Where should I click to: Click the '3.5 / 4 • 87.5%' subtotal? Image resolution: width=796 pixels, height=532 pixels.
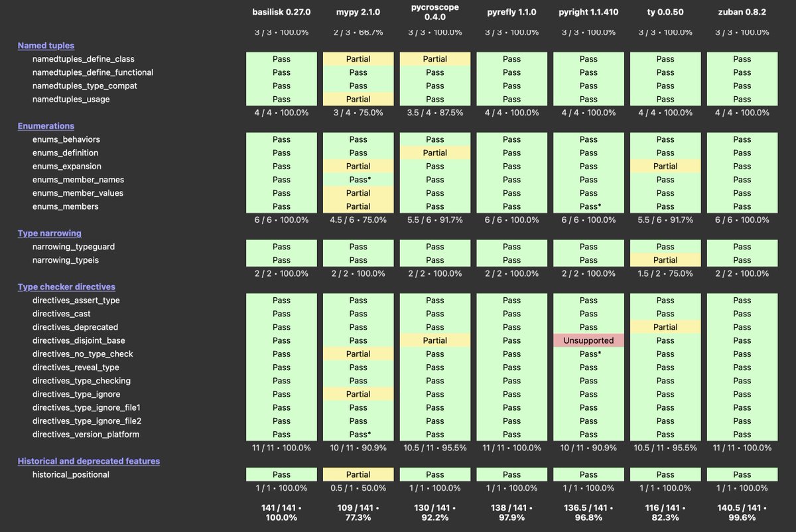pyautogui.click(x=435, y=113)
